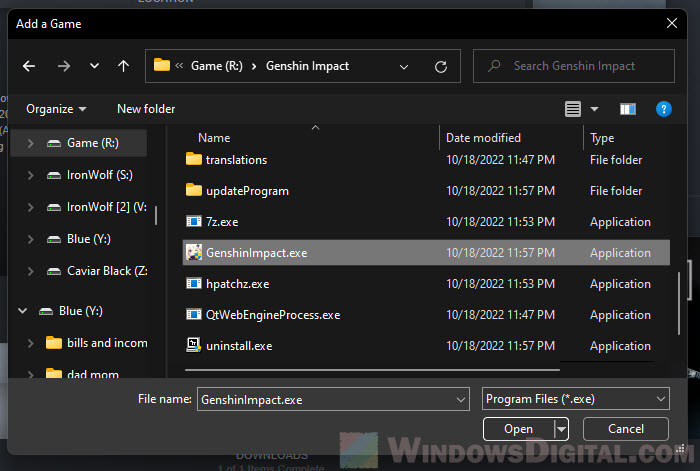Close the Add a Game window
700x471 pixels.
click(x=671, y=23)
